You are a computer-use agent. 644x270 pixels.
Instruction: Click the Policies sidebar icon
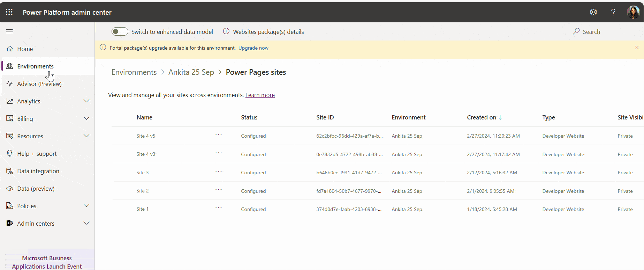tap(10, 206)
